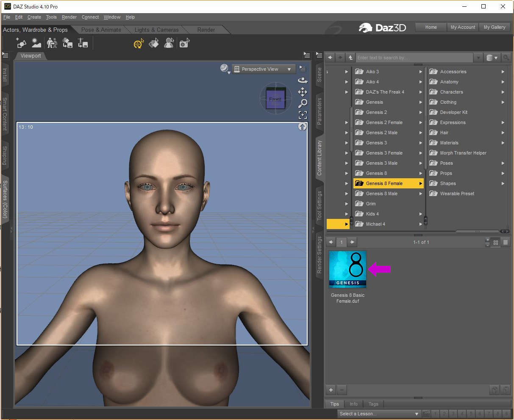Switch content view to list mode
Viewport: 514px width, 420px height.
coord(506,243)
